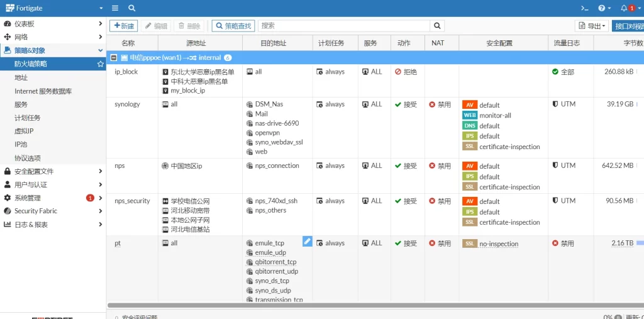Viewport: 644px width, 319px height.
Task: Click the 搜索 input field
Action: [x=344, y=26]
